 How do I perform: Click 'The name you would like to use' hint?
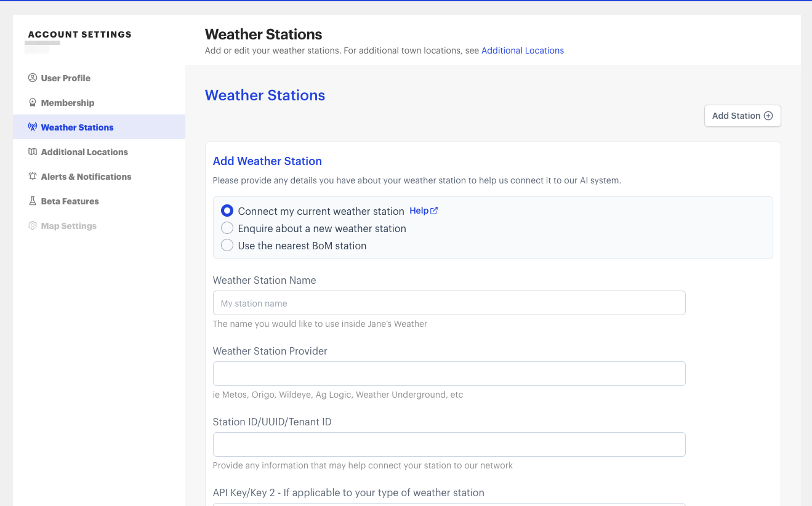[320, 324]
